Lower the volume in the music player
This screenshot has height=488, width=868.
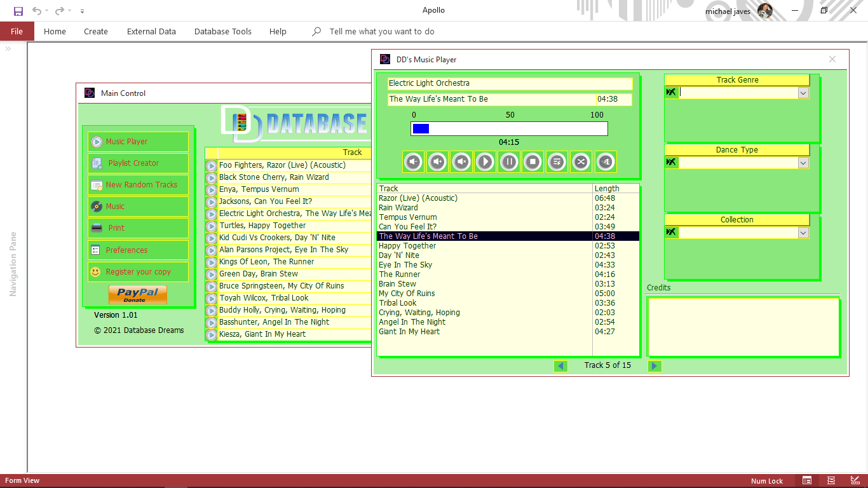(414, 162)
